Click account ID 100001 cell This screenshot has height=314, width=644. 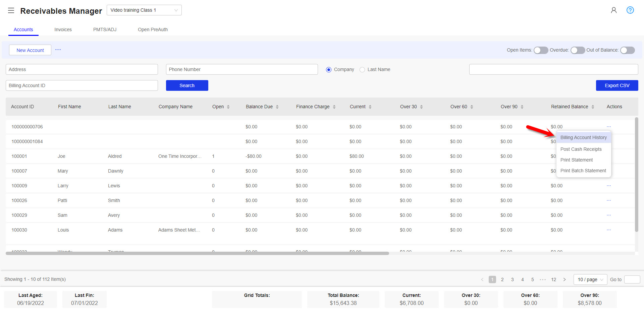click(x=19, y=156)
